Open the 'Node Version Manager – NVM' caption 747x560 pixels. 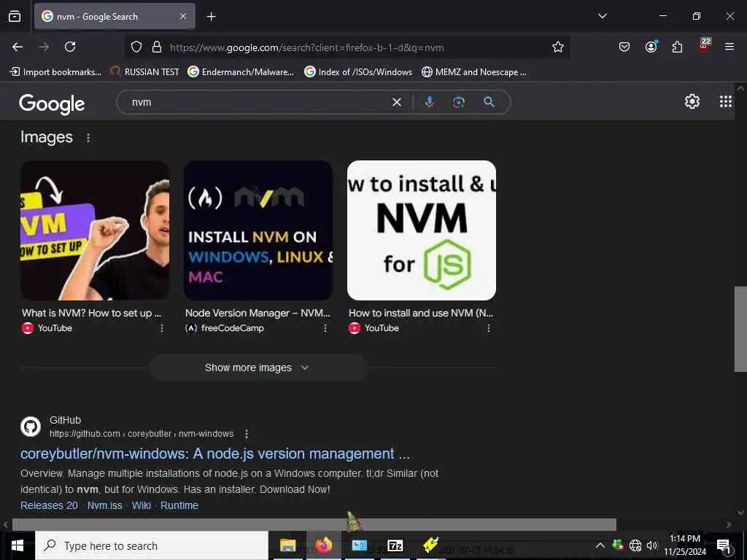[x=258, y=313]
